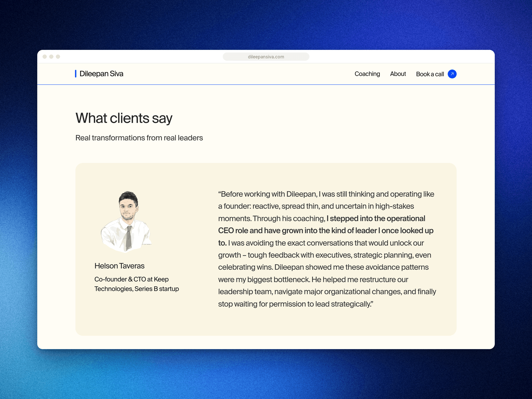The image size is (532, 399).
Task: Click the bold operational CEO role sentence
Action: (x=326, y=231)
